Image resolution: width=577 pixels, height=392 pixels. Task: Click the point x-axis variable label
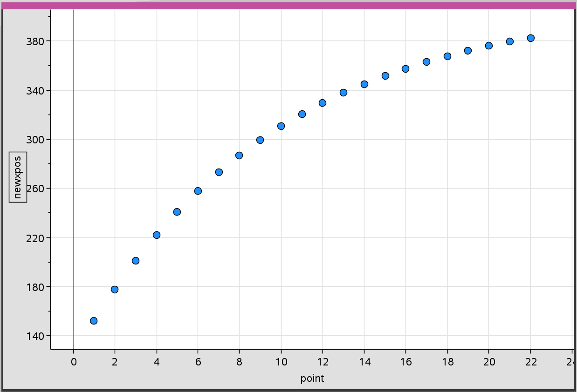[x=312, y=378]
